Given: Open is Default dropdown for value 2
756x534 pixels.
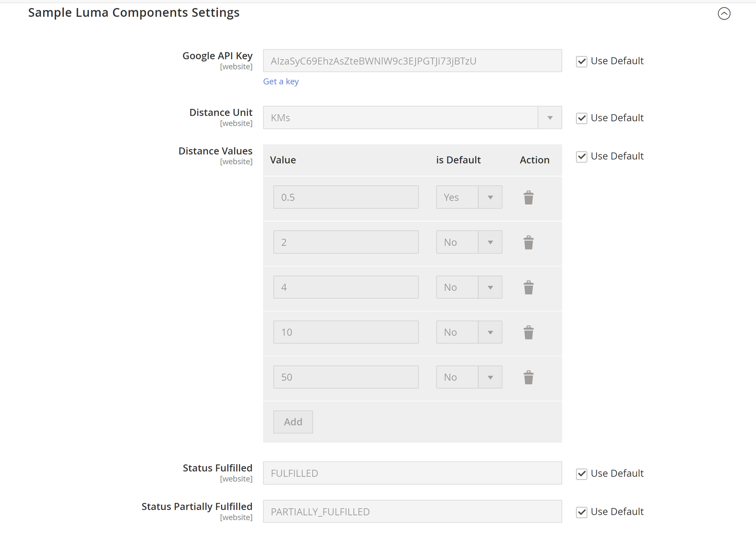Looking at the screenshot, I should [x=469, y=242].
